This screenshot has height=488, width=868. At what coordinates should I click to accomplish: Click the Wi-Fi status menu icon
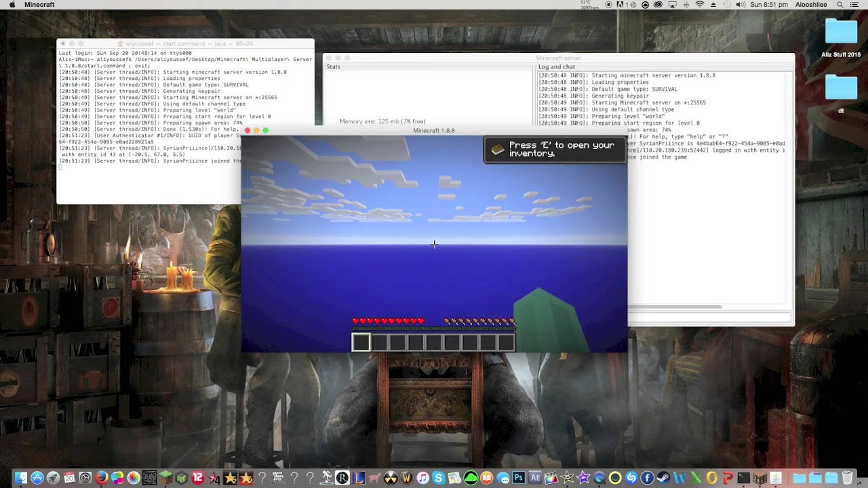click(699, 5)
